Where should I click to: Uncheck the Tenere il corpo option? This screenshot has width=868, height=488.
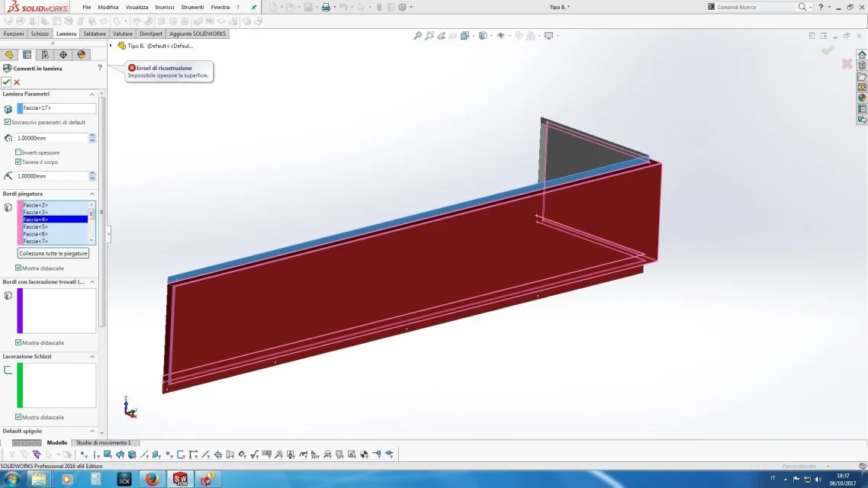(x=18, y=162)
